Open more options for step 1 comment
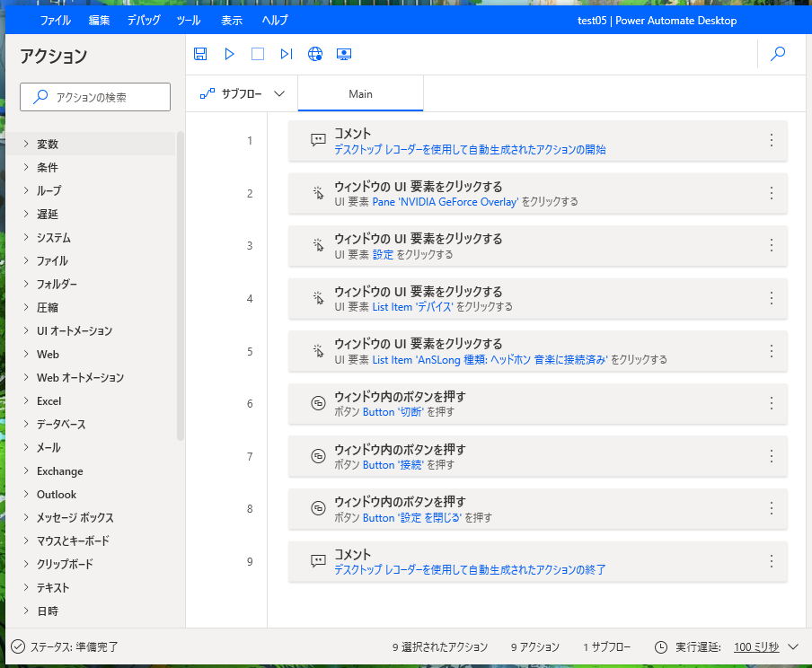The width and height of the screenshot is (812, 668). [771, 140]
